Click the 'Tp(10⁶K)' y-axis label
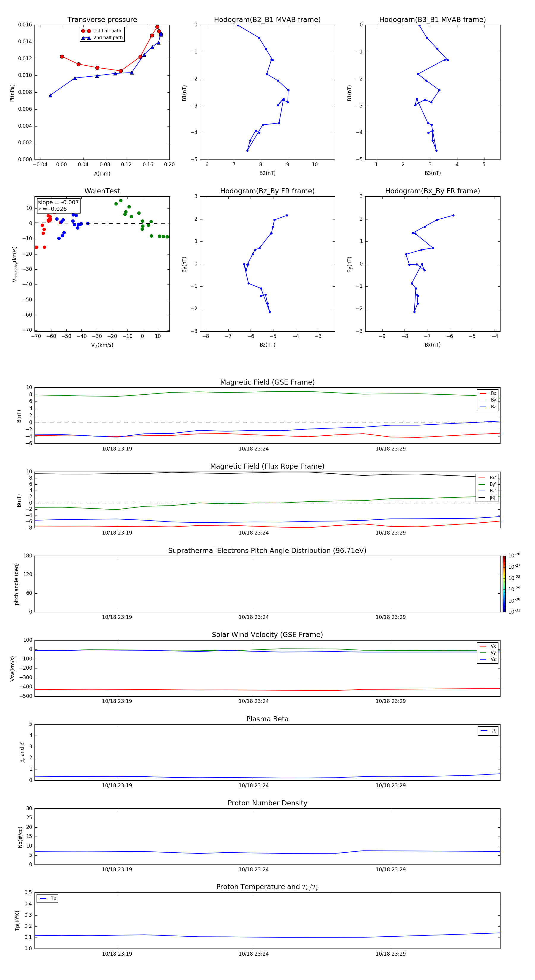 click(x=17, y=921)
